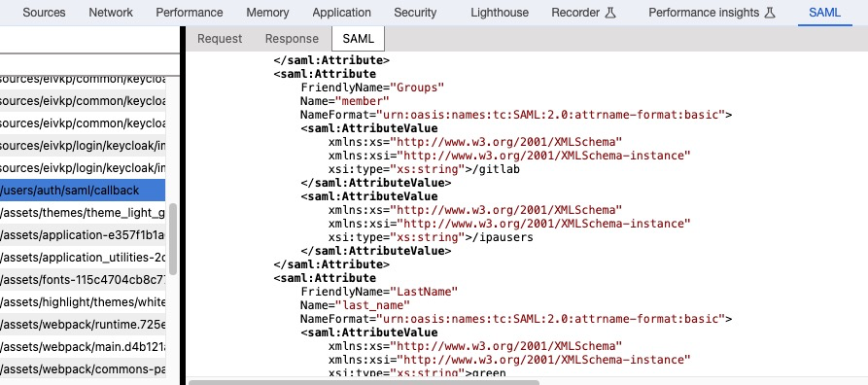Click the /ipausers attribute value
The height and width of the screenshot is (385, 868).
[503, 237]
